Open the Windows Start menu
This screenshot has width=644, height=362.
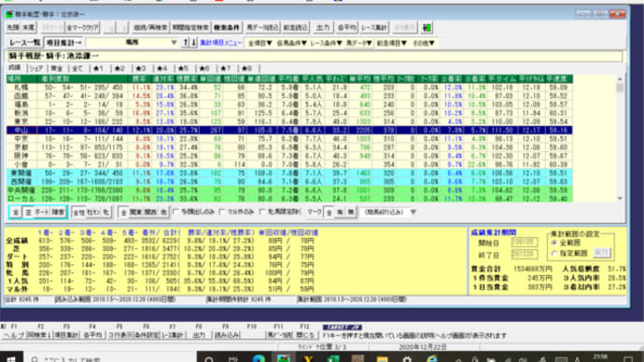(10, 358)
